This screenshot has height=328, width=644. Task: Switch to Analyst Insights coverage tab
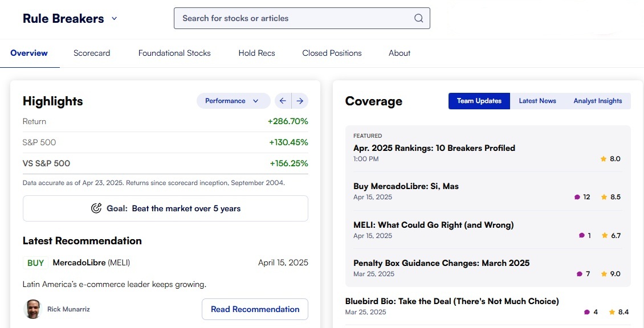coord(598,101)
